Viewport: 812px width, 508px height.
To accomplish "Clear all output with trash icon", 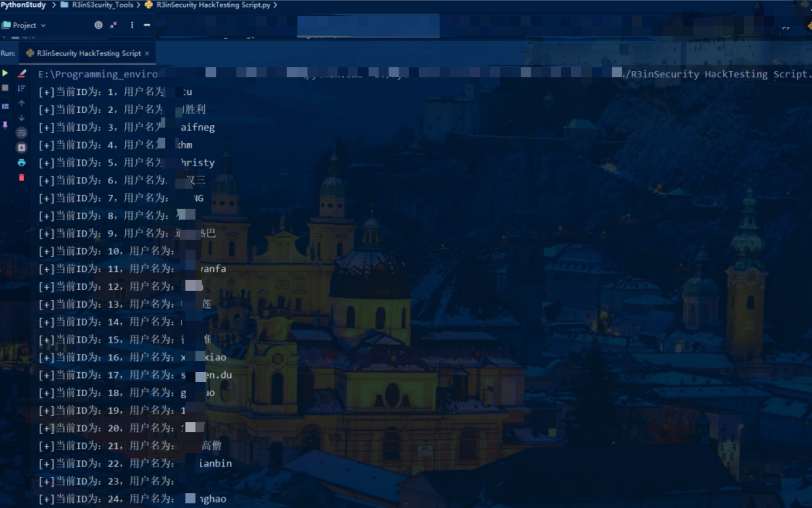I will (x=22, y=177).
